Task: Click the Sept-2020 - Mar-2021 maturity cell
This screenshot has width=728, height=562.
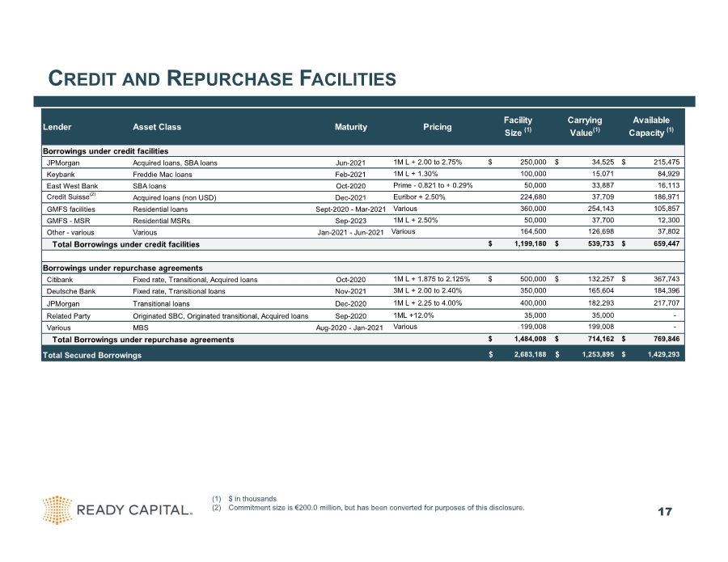Action: [x=350, y=209]
